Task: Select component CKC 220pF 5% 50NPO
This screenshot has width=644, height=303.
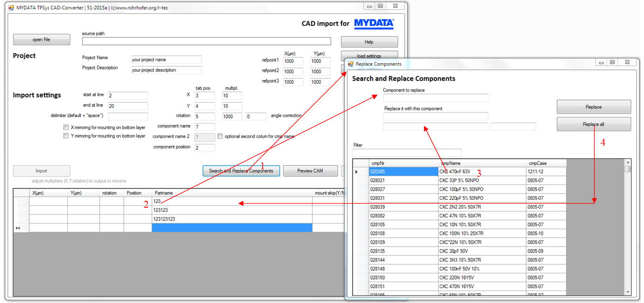Action: point(482,198)
